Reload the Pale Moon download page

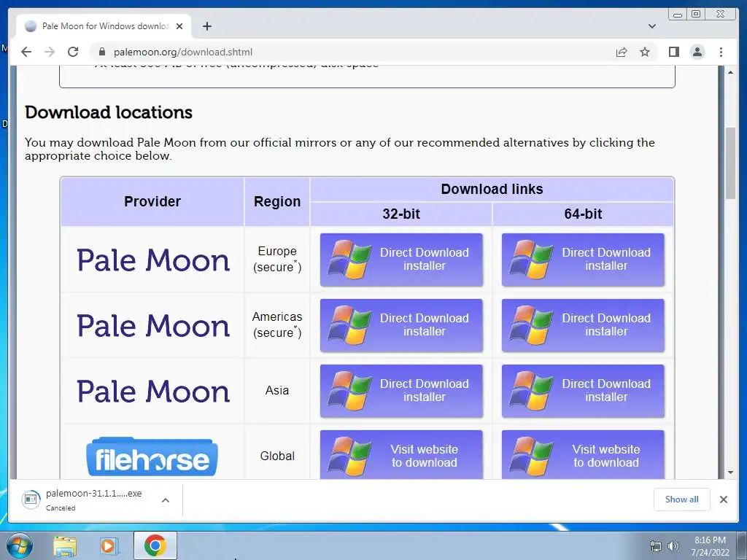coord(73,52)
